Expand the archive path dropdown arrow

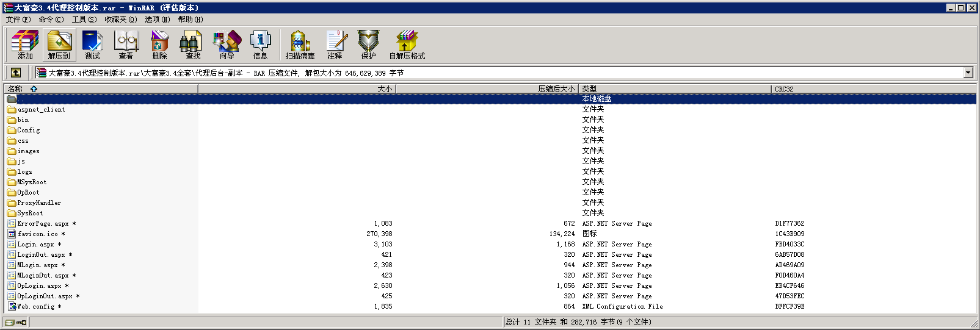[968, 73]
